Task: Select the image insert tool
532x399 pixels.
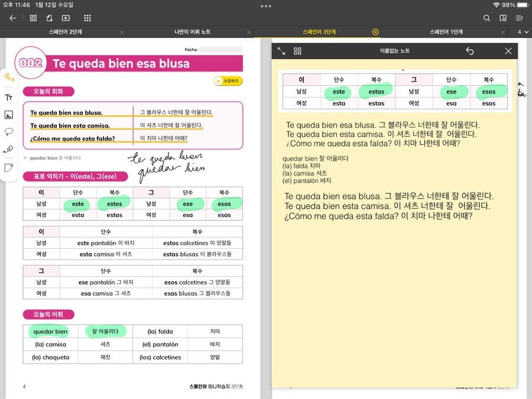Action: click(x=9, y=115)
